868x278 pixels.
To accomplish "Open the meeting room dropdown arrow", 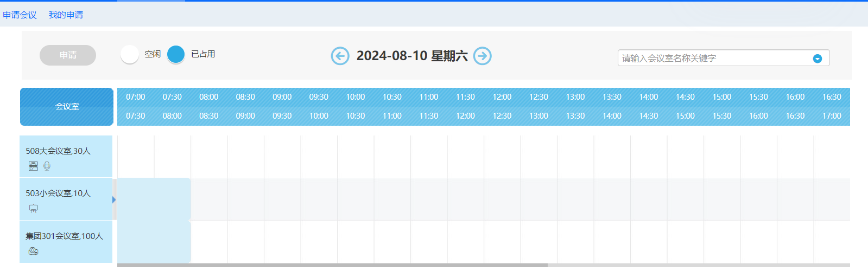I will click(x=817, y=59).
